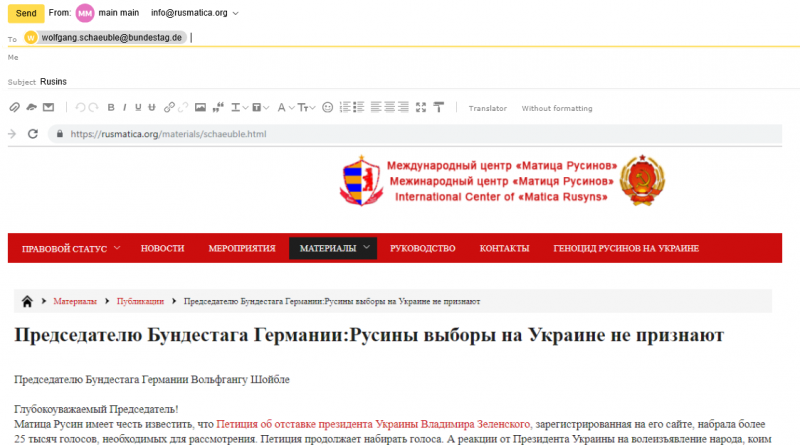Toggle italic formatting
The width and height of the screenshot is (800, 445).
click(x=124, y=107)
